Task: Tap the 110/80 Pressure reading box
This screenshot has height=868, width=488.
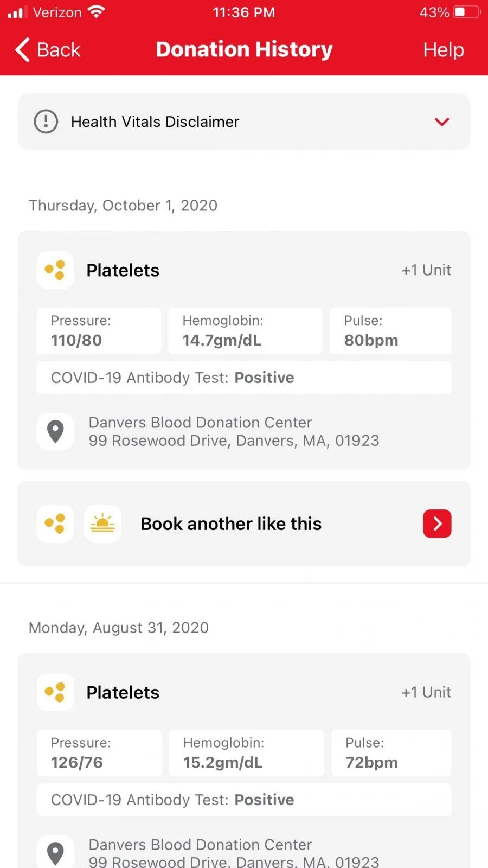Action: point(99,331)
